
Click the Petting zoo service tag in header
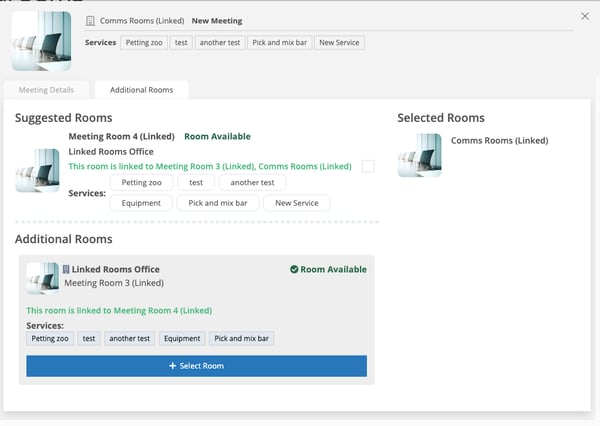pyautogui.click(x=143, y=43)
